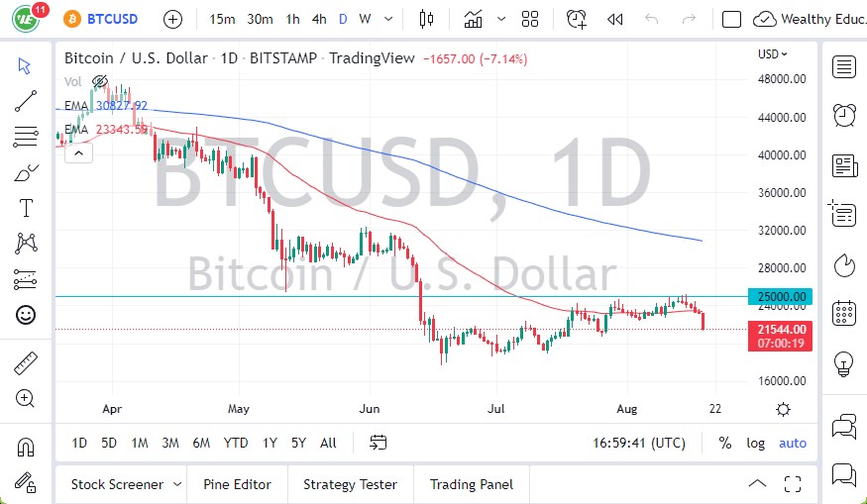Expand the Stock Screener dropdown arrow
Screen dimensions: 867x504
click(177, 484)
